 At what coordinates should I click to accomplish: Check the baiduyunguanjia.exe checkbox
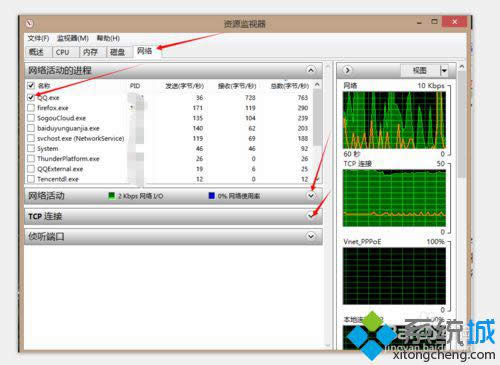(31, 128)
